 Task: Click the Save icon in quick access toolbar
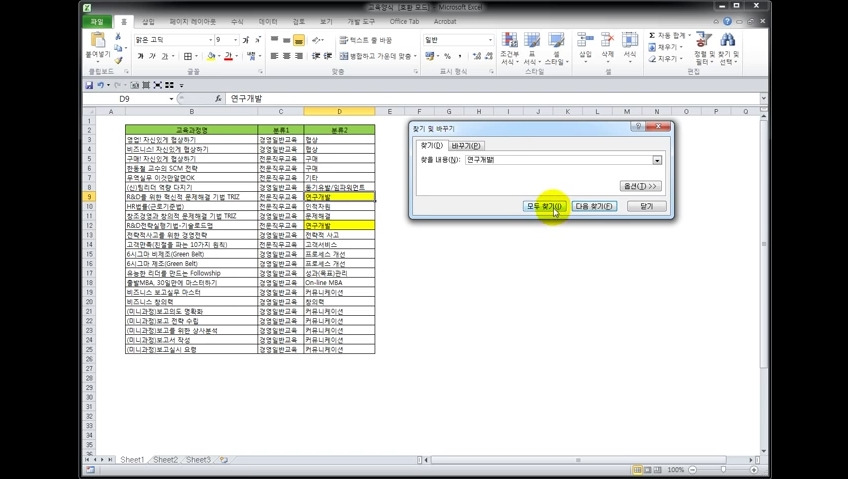click(89, 85)
